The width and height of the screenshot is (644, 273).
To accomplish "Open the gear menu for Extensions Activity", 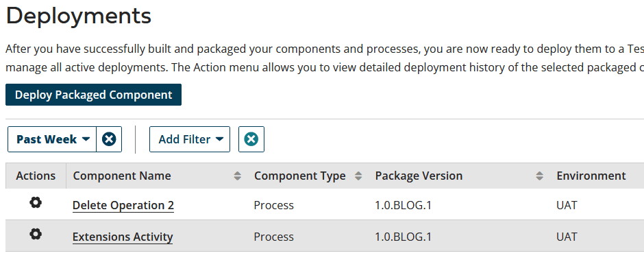I will coord(36,235).
